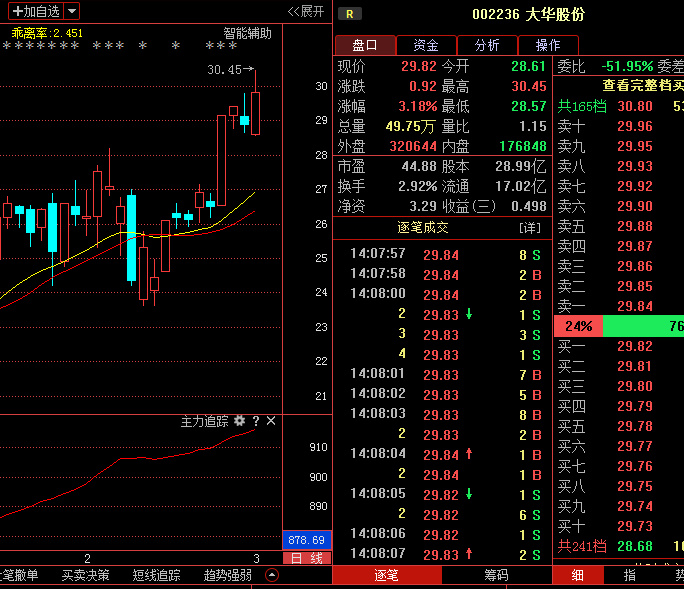Image resolution: width=684 pixels, height=589 pixels.
Task: Click round arrow icon after 趋势强弱
Action: pos(272,575)
